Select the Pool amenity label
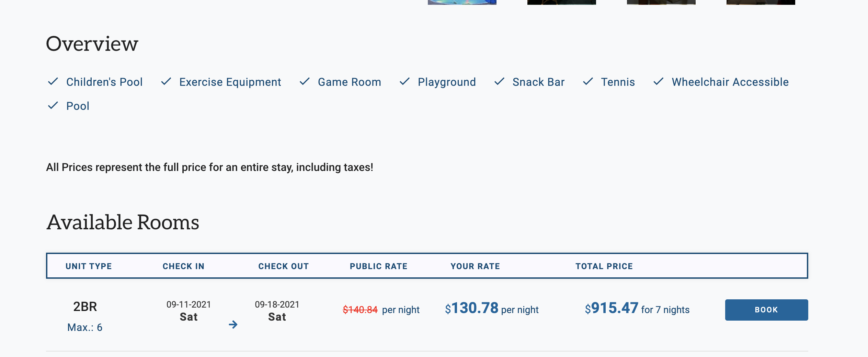The image size is (868, 357). (78, 106)
